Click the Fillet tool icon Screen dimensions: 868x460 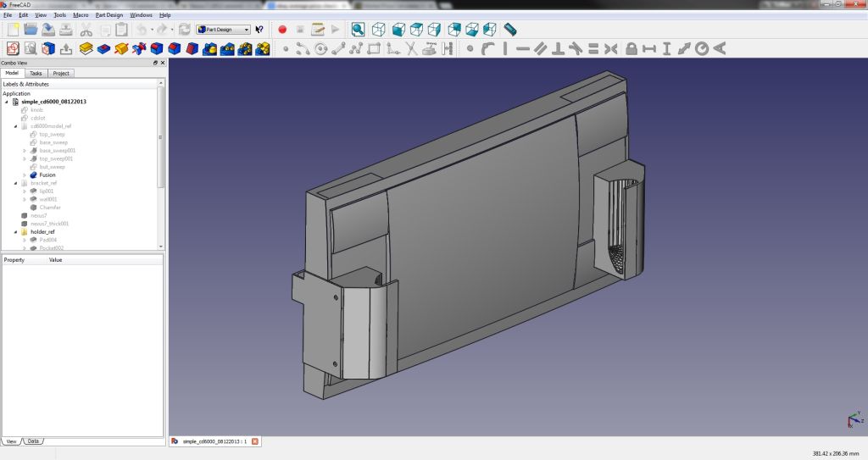point(157,49)
